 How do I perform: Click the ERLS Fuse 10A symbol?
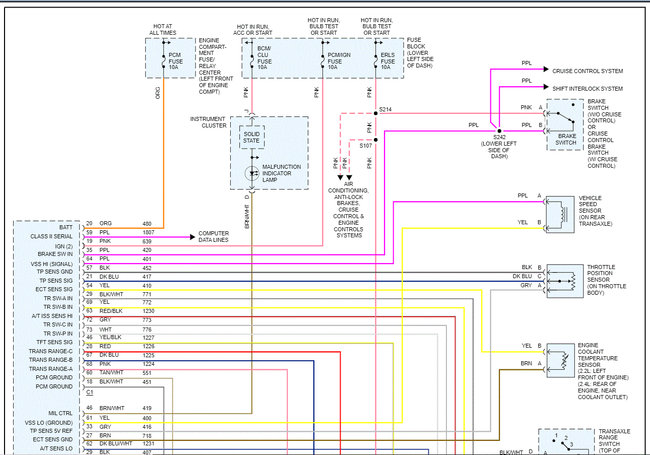pyautogui.click(x=376, y=61)
